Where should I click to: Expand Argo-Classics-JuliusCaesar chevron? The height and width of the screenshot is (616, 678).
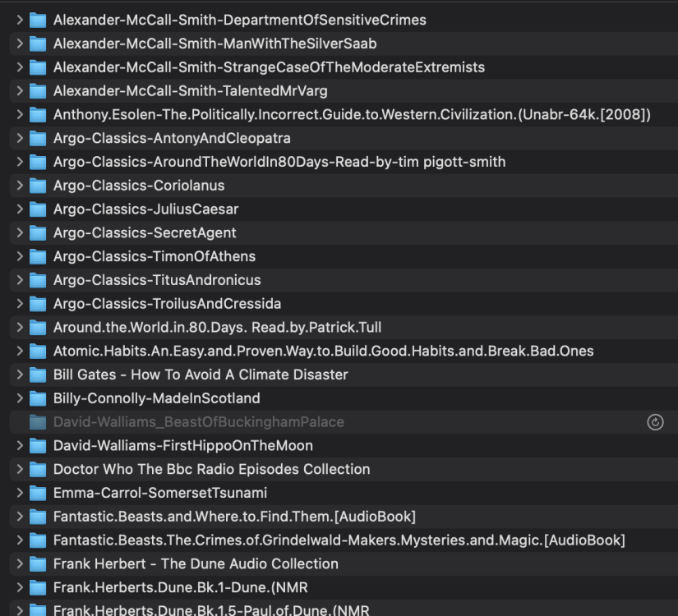coord(20,209)
